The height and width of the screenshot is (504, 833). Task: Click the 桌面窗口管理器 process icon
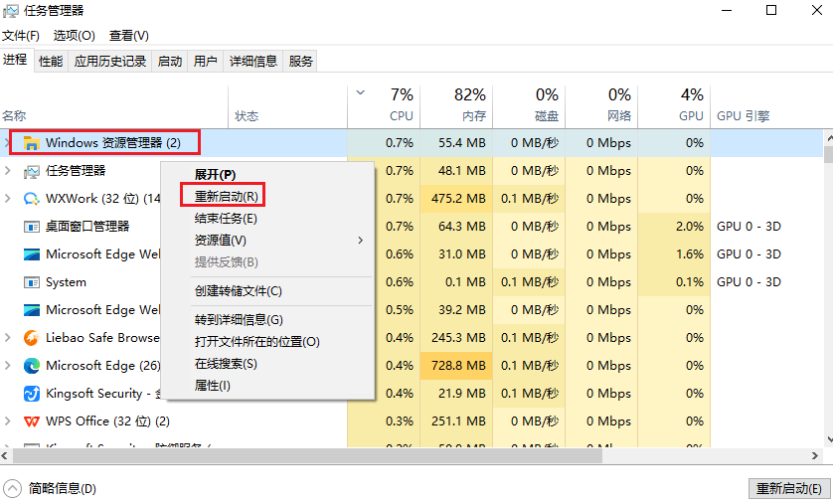[x=32, y=227]
